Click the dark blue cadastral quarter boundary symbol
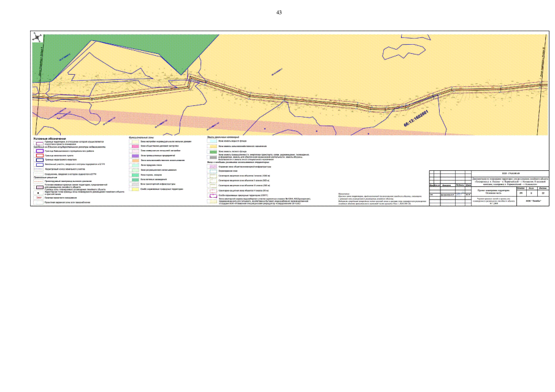This screenshot has width=555, height=392. click(x=39, y=160)
